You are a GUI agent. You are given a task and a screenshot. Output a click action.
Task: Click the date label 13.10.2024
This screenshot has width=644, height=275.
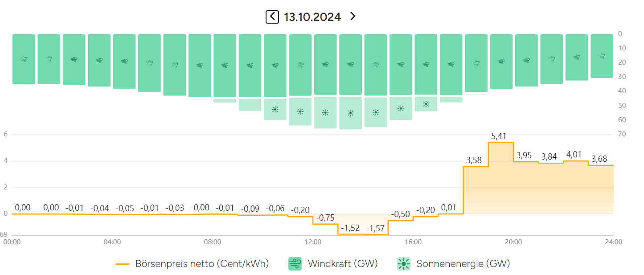[x=312, y=17]
